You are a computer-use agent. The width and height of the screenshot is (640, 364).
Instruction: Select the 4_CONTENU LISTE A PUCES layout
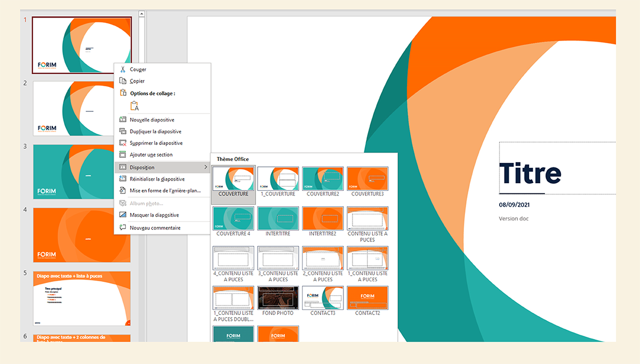point(234,258)
